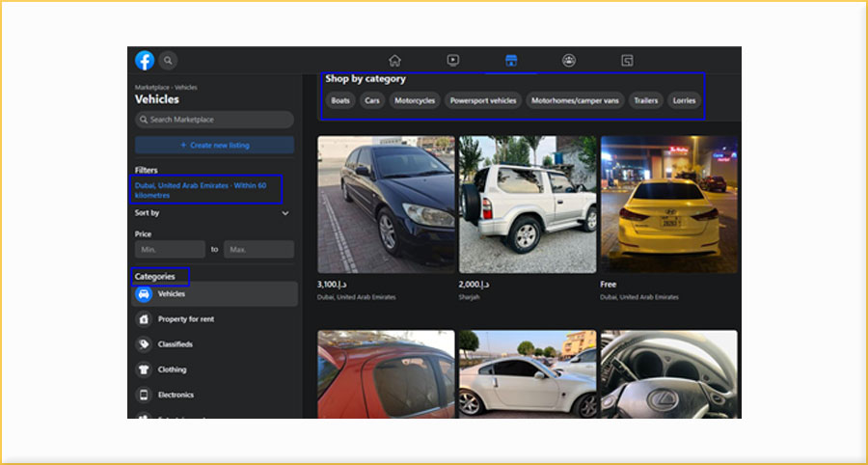Open the Dubai location filter link
The height and width of the screenshot is (465, 868).
pyautogui.click(x=201, y=190)
